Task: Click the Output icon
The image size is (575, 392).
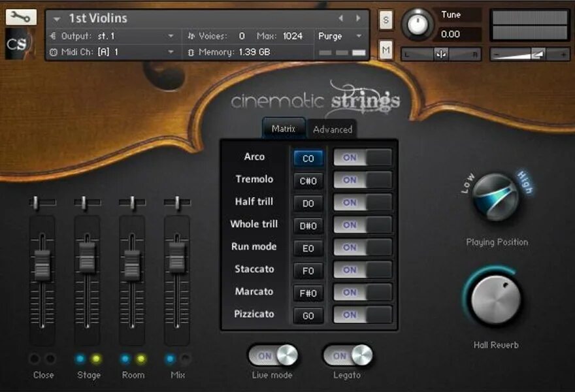Action: pyautogui.click(x=53, y=36)
